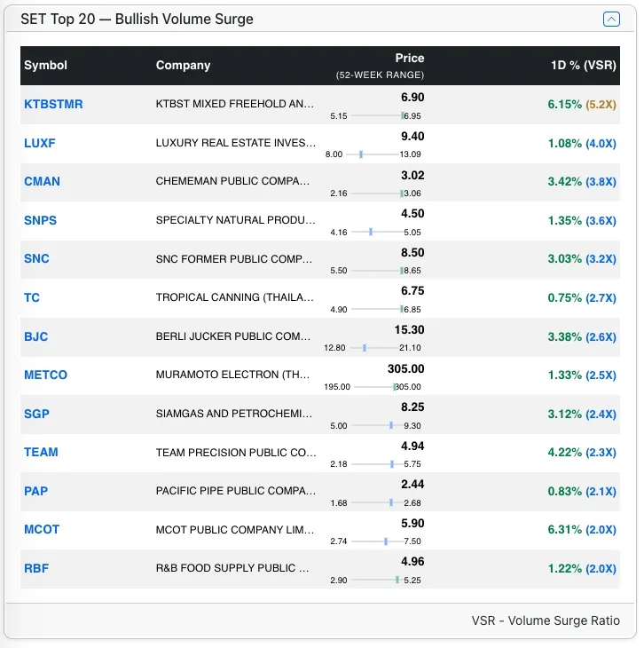Open the SGP symbol link

tap(36, 414)
